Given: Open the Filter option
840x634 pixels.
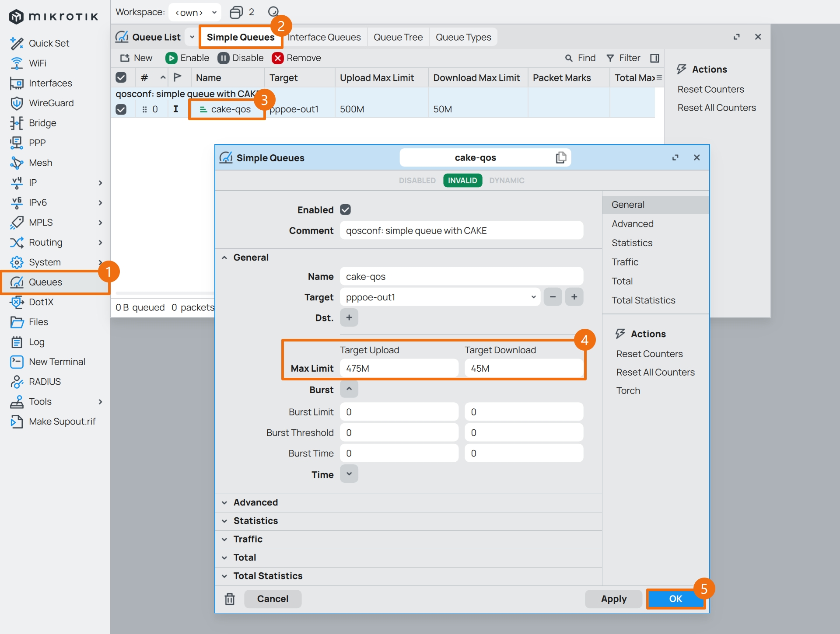Looking at the screenshot, I should tap(623, 58).
